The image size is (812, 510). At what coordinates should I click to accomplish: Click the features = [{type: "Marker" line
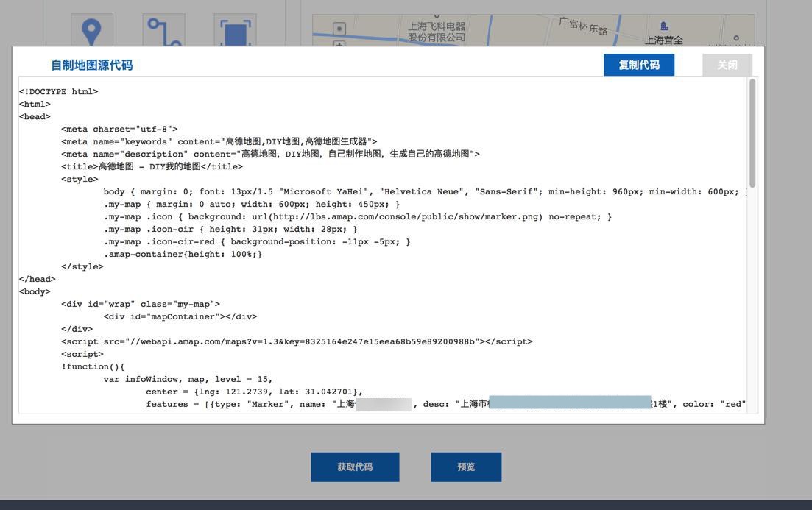pos(445,404)
